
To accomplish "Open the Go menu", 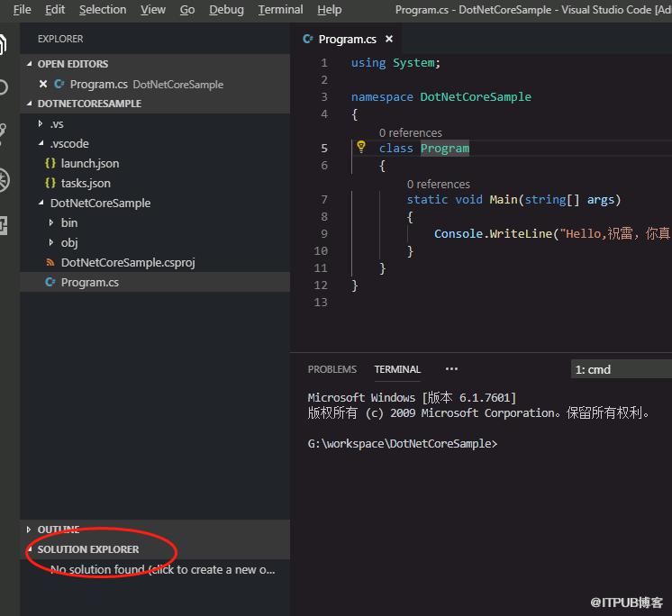I will pos(187,9).
